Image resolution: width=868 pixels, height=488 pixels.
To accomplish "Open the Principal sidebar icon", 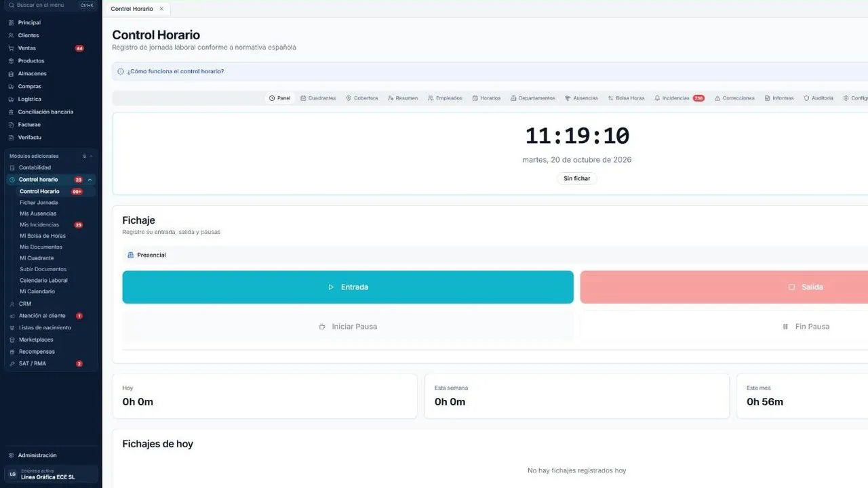I will pyautogui.click(x=11, y=22).
